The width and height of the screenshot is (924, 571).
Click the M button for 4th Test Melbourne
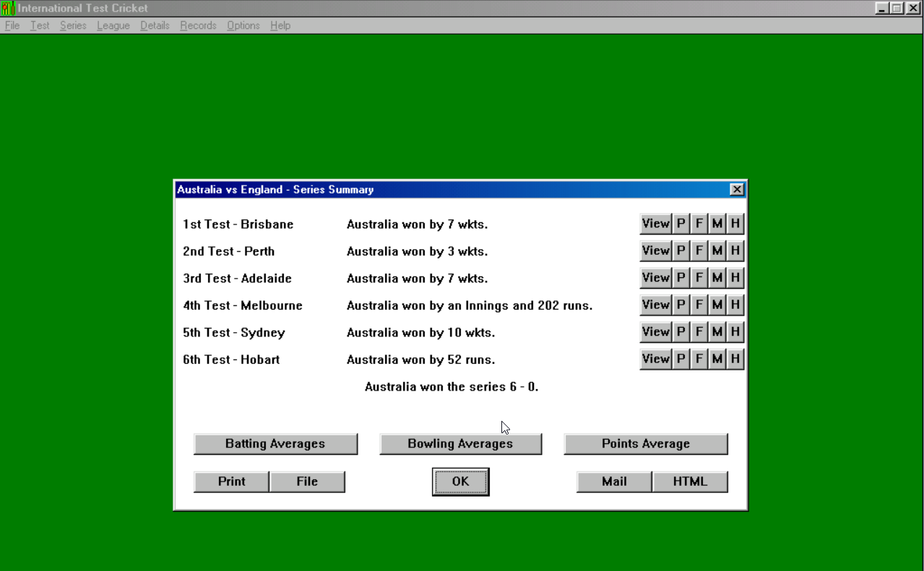coord(717,305)
